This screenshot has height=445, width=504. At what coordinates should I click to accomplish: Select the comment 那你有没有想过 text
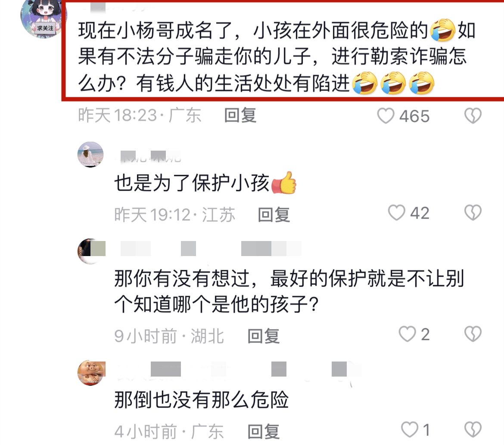pos(289,291)
